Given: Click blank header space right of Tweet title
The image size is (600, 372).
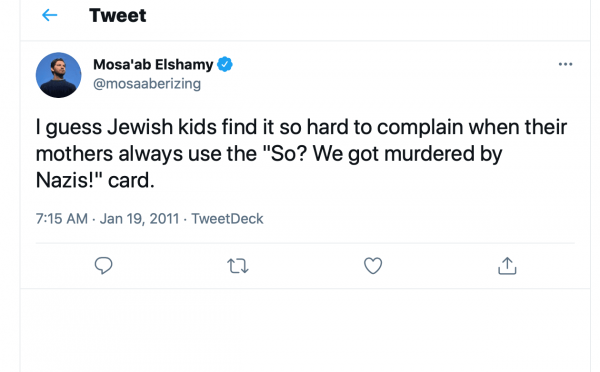Looking at the screenshot, I should pyautogui.click(x=367, y=15).
